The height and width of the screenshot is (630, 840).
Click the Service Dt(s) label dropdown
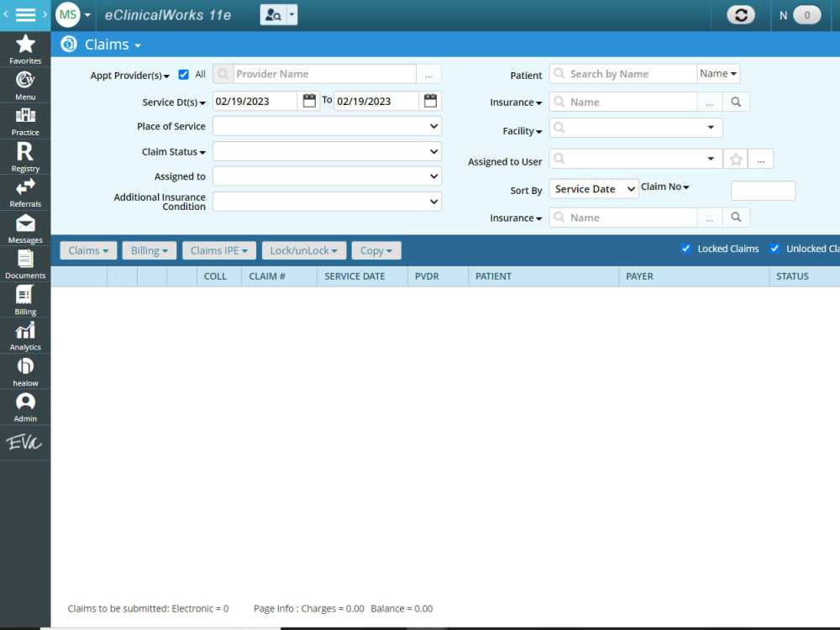[174, 102]
